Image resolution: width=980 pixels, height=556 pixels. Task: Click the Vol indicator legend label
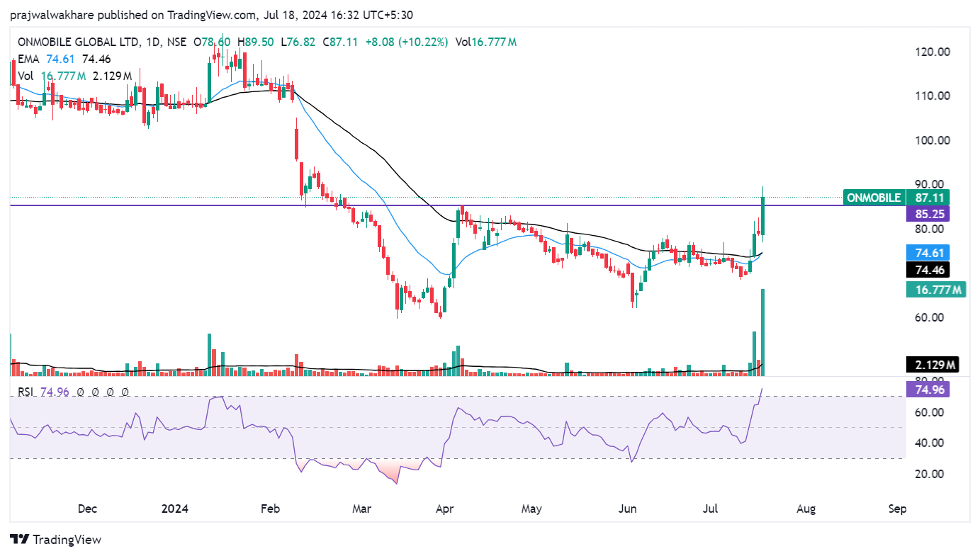point(26,76)
